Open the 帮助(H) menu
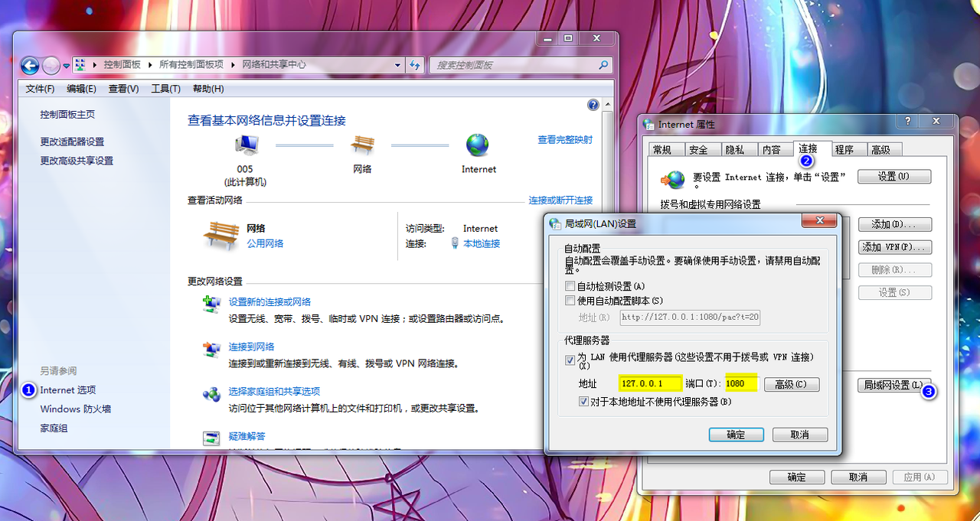The image size is (980, 521). pos(208,89)
